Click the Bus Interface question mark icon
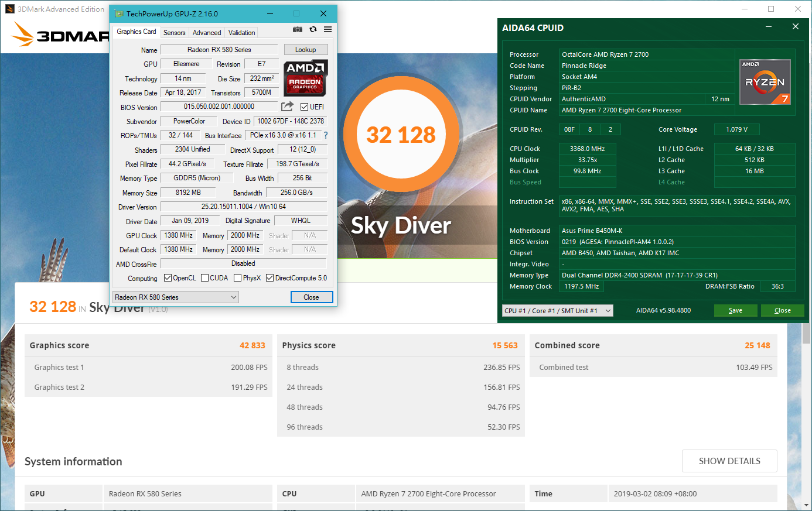This screenshot has height=511, width=812. coord(326,135)
